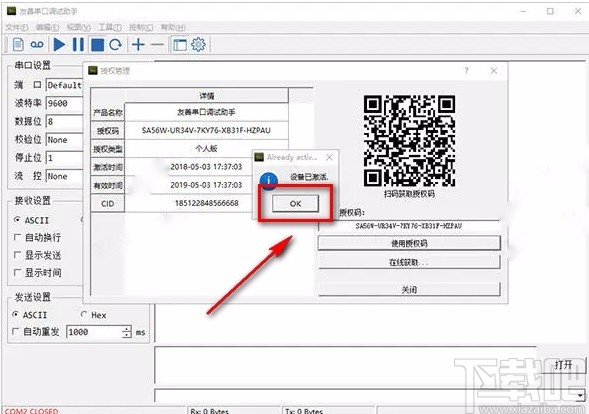Click the 关闭 button in license dialog

(409, 290)
